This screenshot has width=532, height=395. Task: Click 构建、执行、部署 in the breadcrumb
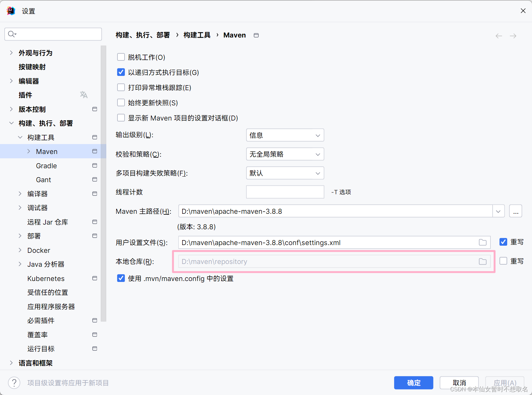(143, 35)
